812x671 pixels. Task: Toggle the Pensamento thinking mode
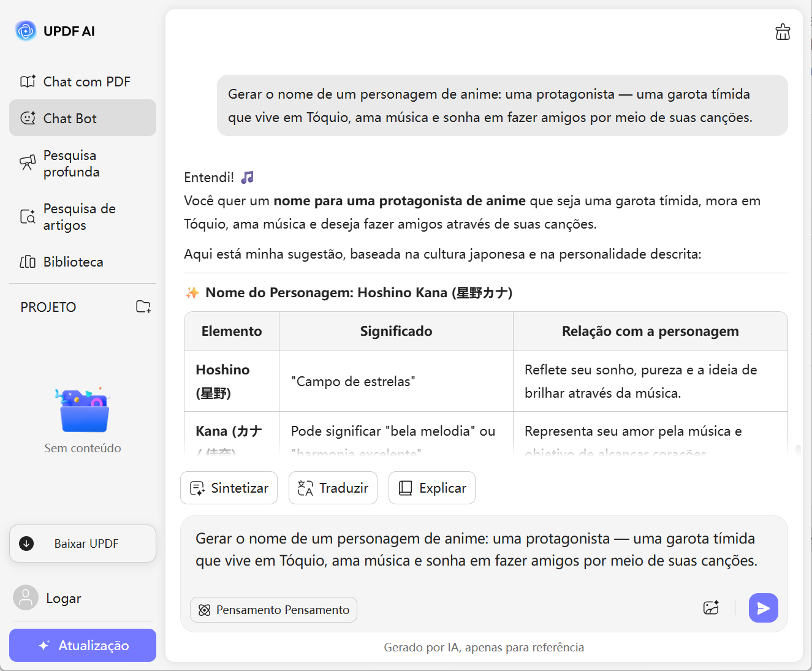(273, 610)
